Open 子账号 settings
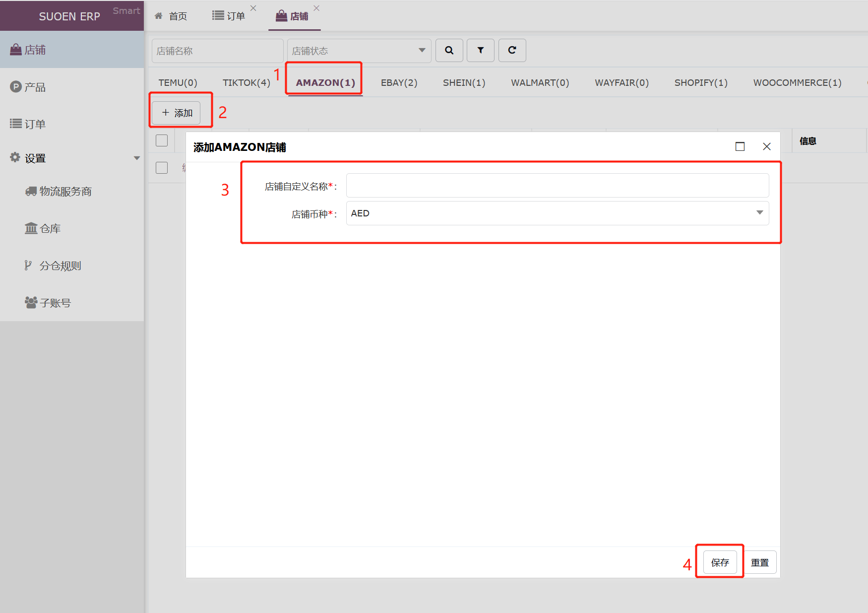The width and height of the screenshot is (868, 613). 72,303
